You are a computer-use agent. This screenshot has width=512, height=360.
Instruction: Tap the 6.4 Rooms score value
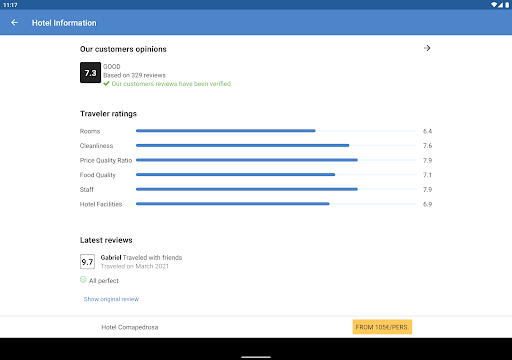click(x=427, y=131)
